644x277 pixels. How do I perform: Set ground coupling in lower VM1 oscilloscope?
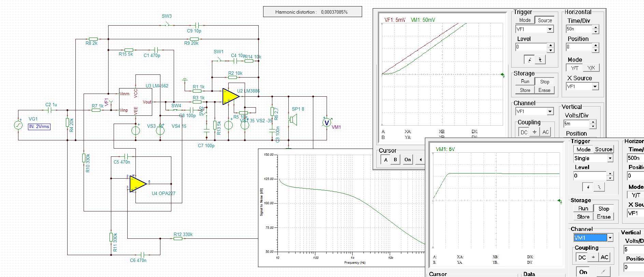[x=593, y=258]
